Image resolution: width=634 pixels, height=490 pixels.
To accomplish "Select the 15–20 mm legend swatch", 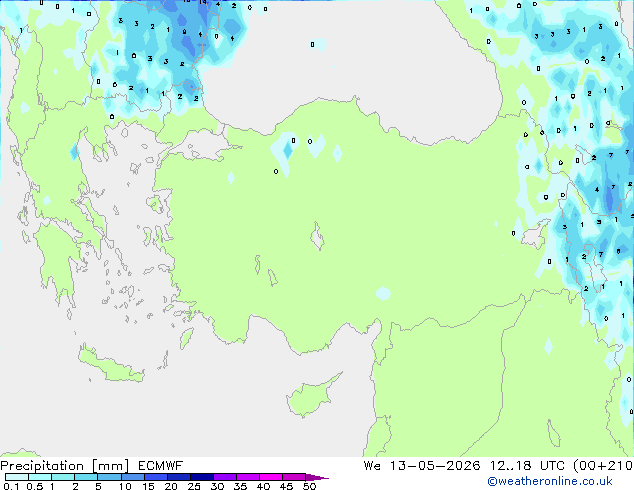I will (156, 477).
